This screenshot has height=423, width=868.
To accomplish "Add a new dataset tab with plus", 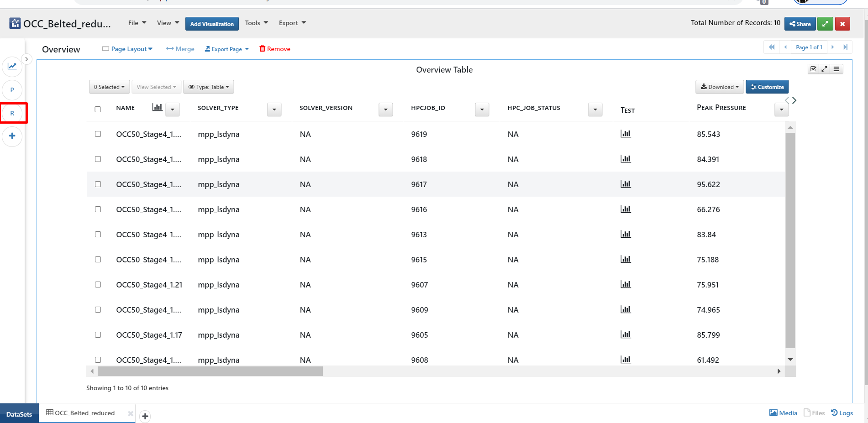I will pyautogui.click(x=145, y=416).
